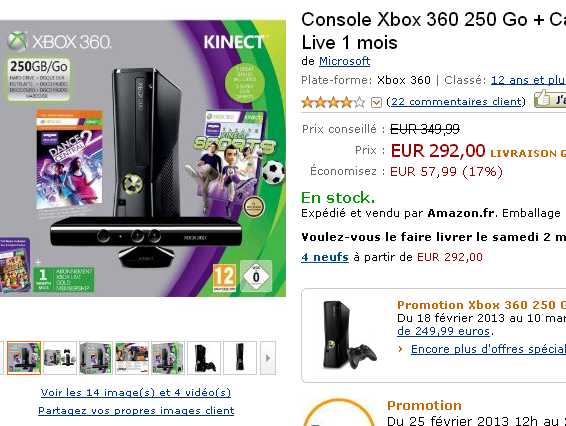Click next arrow in thumbnail strip

tap(268, 358)
